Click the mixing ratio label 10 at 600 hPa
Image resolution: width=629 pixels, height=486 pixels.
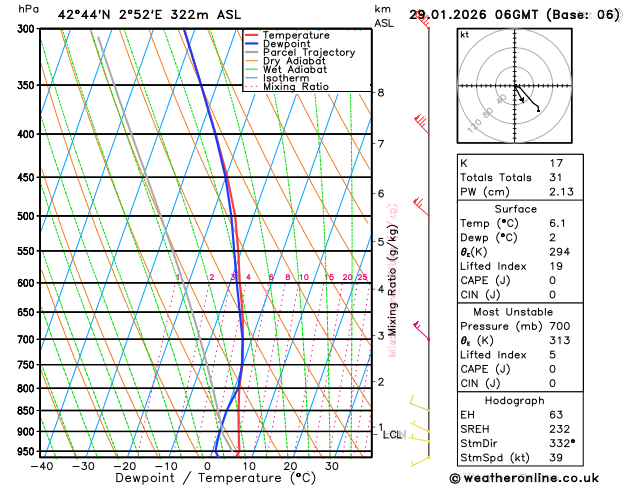(x=304, y=277)
